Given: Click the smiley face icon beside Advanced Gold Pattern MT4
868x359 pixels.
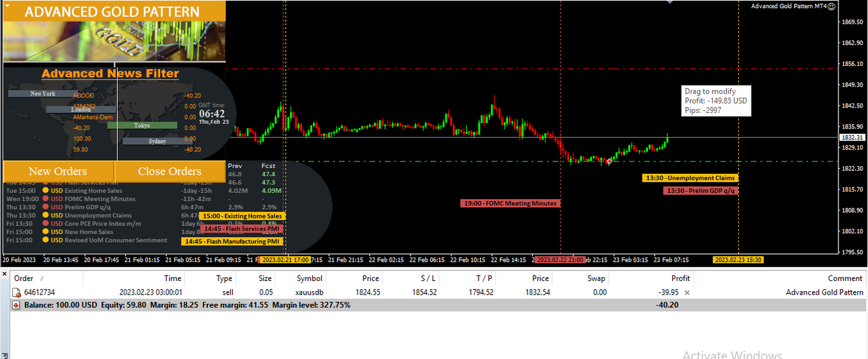Looking at the screenshot, I should [832, 6].
